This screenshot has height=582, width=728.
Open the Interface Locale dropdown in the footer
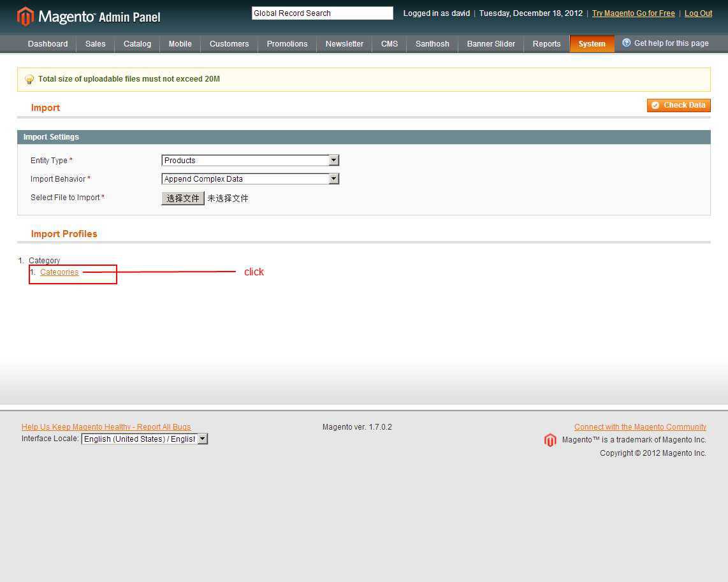click(x=202, y=439)
